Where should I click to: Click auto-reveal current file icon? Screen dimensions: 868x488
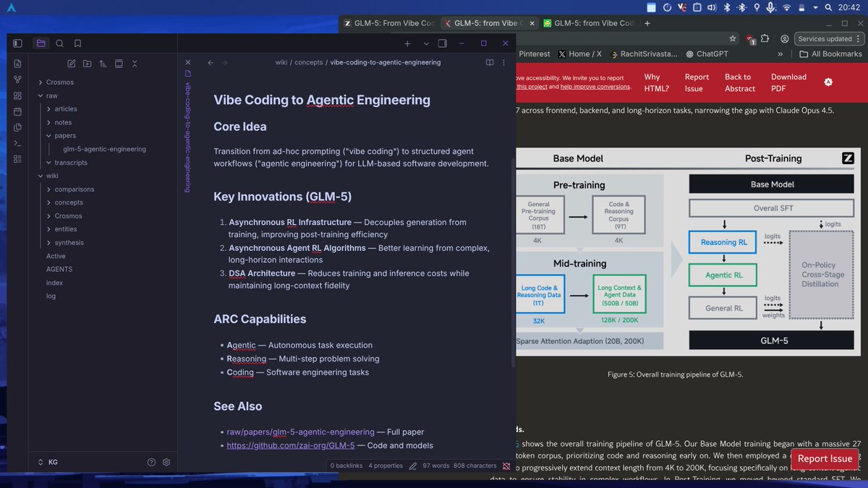coord(119,64)
